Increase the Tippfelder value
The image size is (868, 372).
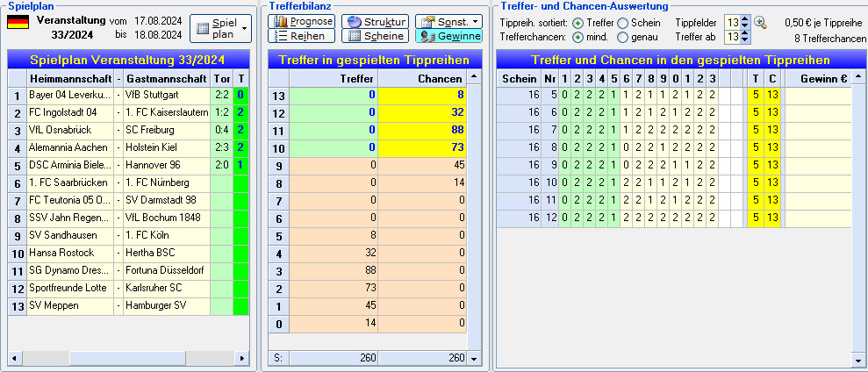click(745, 19)
